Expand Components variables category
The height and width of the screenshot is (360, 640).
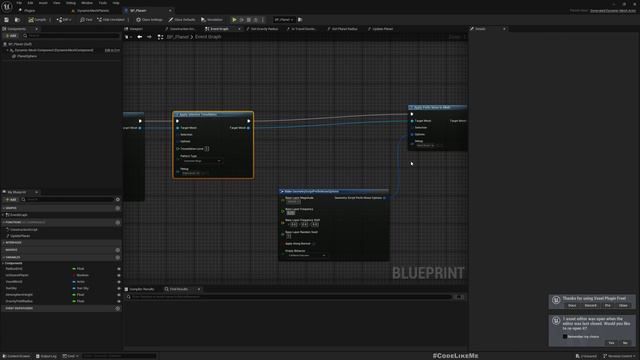click(3, 263)
